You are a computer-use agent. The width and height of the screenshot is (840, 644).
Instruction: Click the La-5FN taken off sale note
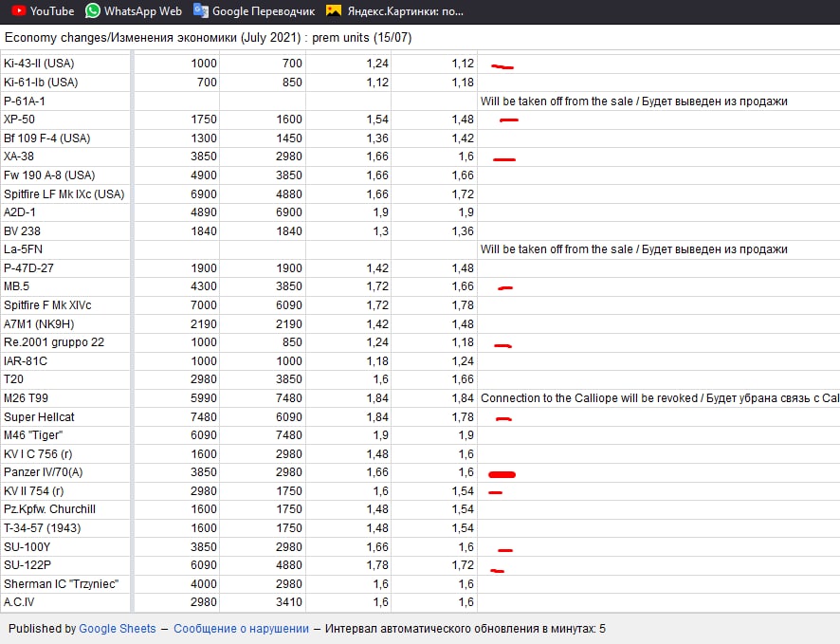point(633,249)
